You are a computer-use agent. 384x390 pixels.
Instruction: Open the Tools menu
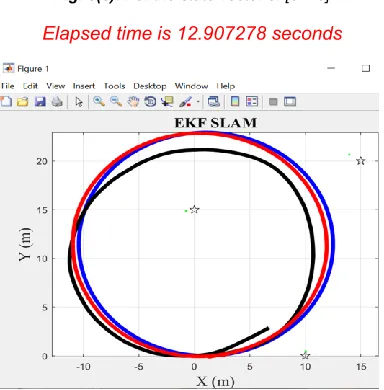click(x=114, y=86)
